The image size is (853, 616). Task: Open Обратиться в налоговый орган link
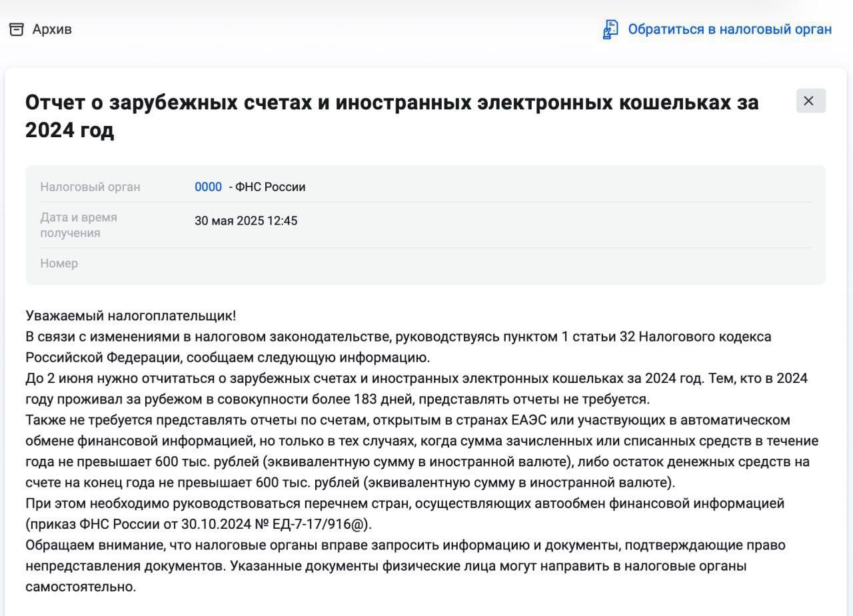730,29
